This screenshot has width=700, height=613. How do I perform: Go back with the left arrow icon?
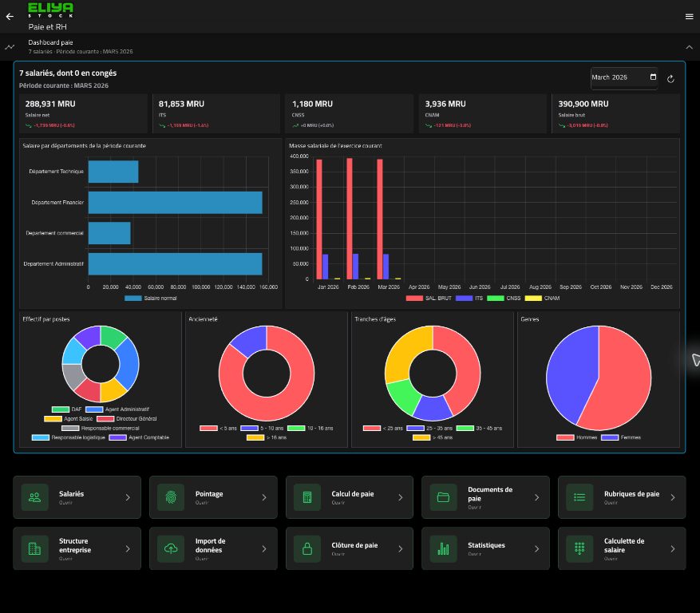point(10,17)
